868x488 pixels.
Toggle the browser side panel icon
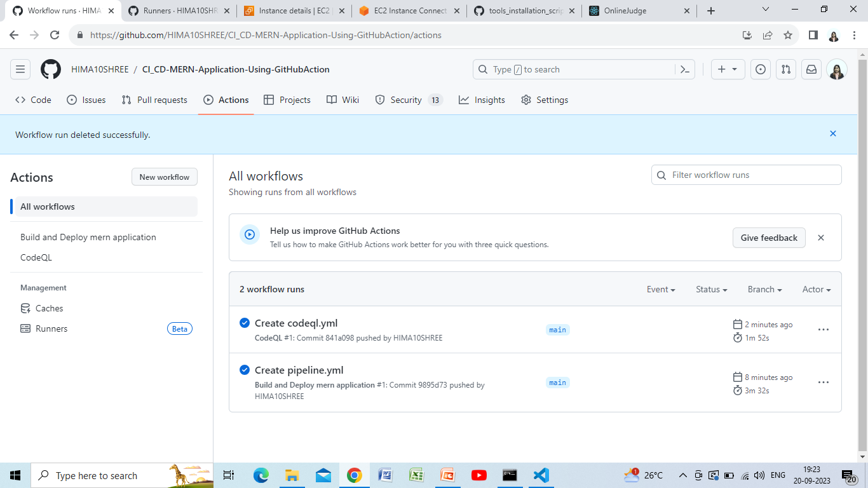(813, 35)
